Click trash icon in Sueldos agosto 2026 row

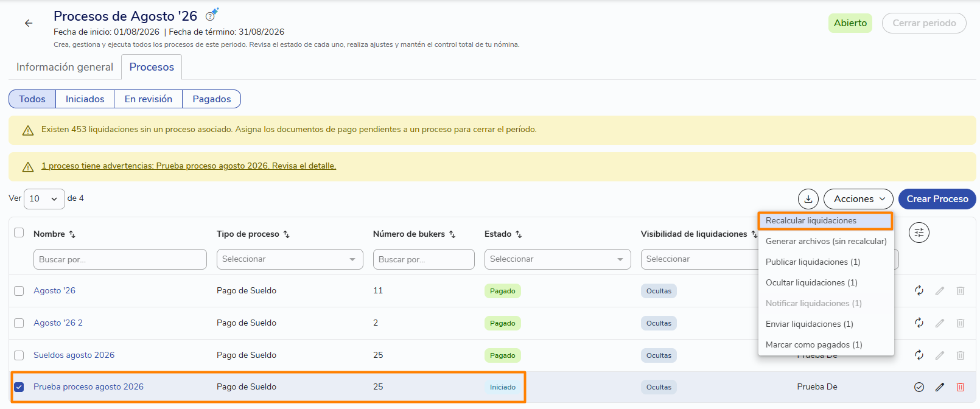point(961,355)
